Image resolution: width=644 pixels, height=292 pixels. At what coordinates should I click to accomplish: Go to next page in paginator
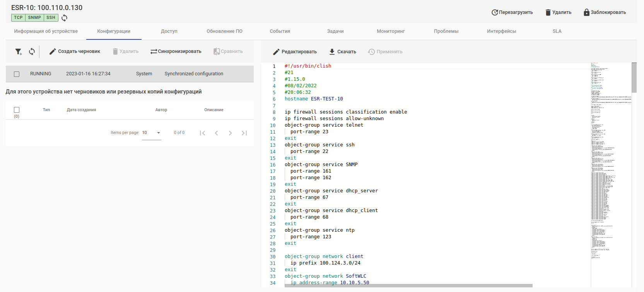pos(230,133)
